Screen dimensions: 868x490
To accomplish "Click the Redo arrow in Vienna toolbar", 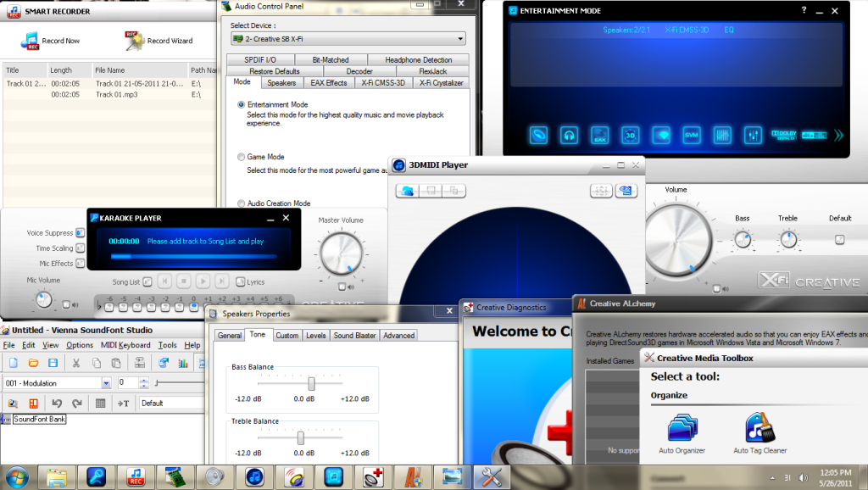I will pyautogui.click(x=77, y=403).
